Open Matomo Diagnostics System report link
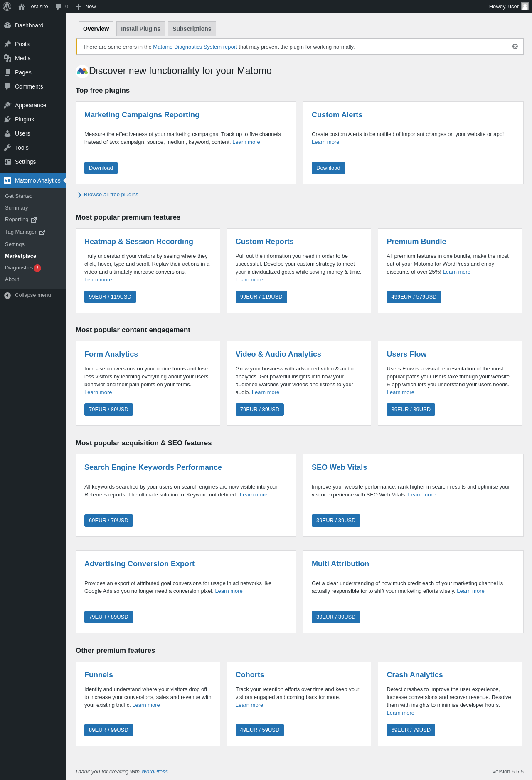 click(x=195, y=47)
